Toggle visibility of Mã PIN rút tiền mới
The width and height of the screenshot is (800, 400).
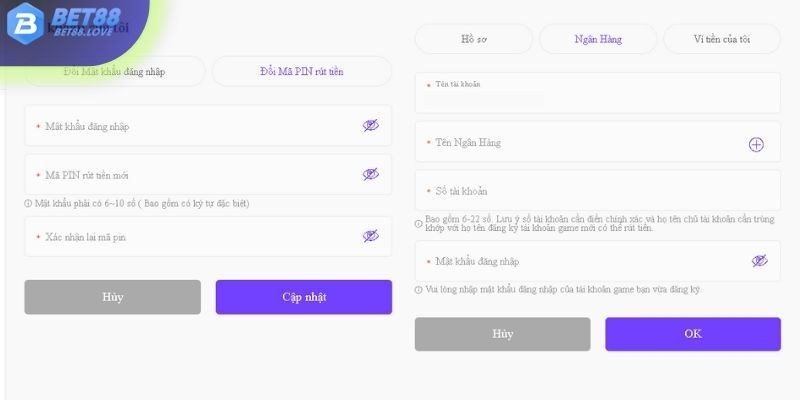(371, 174)
